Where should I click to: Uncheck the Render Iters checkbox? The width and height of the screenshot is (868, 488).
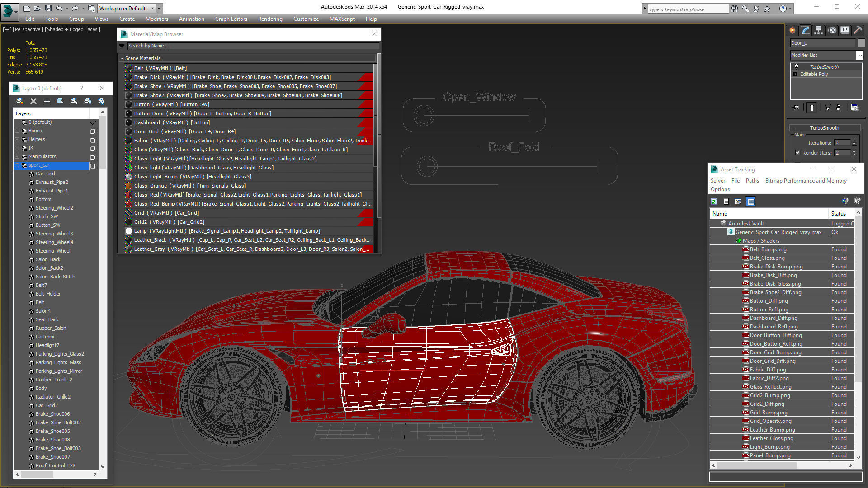click(797, 153)
